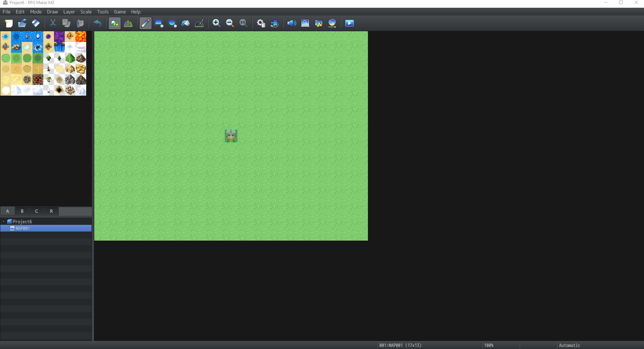Image resolution: width=644 pixels, height=349 pixels.
Task: Switch to Event editing mode
Action: click(x=128, y=23)
